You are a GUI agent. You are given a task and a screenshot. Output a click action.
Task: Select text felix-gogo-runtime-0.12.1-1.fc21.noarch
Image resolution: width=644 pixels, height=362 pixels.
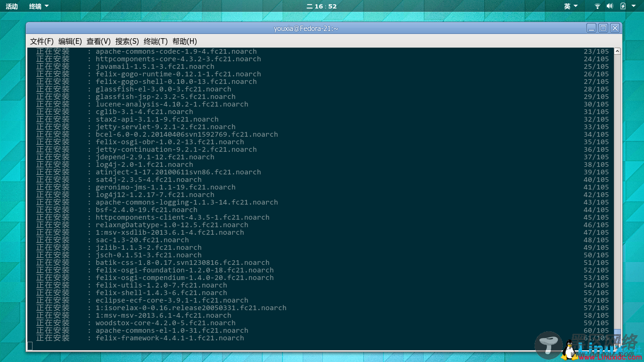(x=178, y=74)
